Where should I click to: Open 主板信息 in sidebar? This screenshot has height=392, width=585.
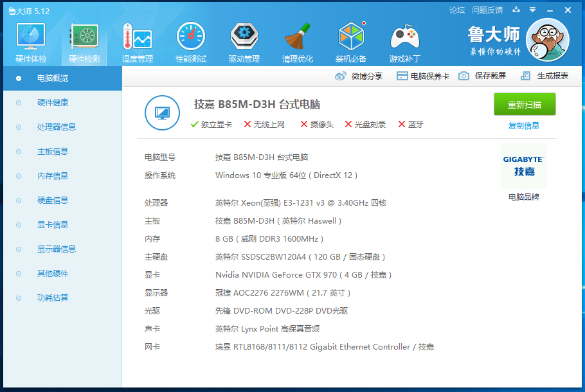tap(63, 152)
